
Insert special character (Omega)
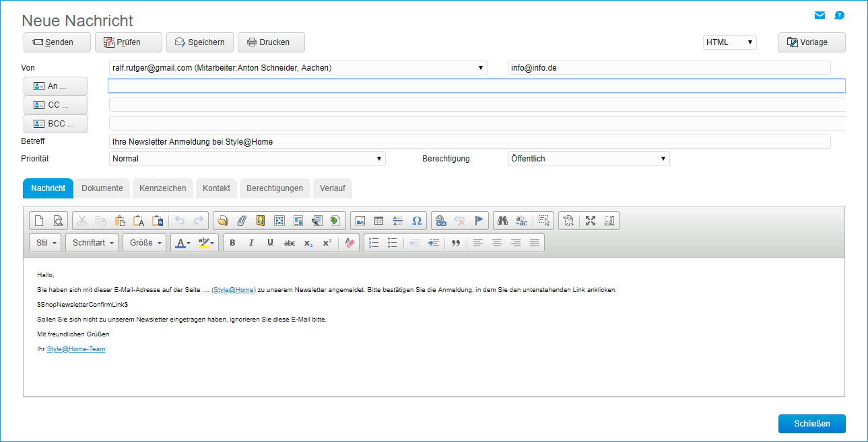click(417, 221)
